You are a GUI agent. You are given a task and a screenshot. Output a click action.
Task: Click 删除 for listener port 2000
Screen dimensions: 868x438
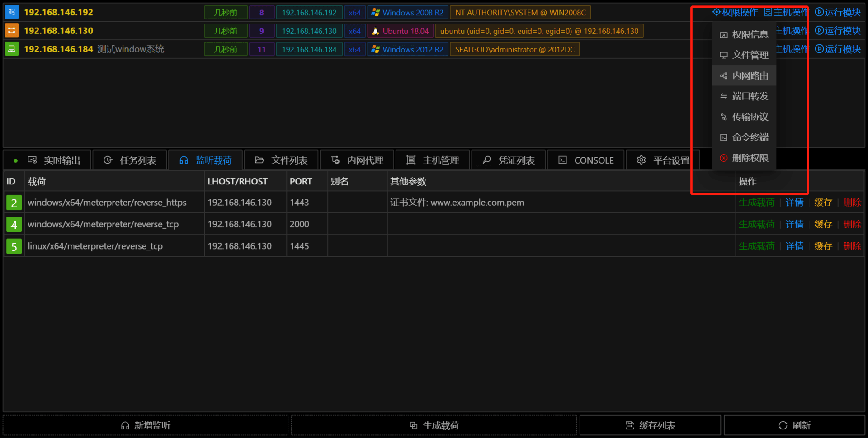852,224
